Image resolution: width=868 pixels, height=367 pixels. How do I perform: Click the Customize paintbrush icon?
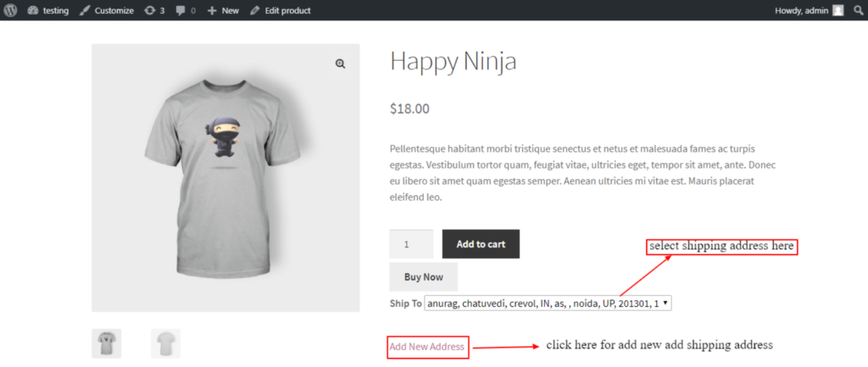click(x=85, y=10)
